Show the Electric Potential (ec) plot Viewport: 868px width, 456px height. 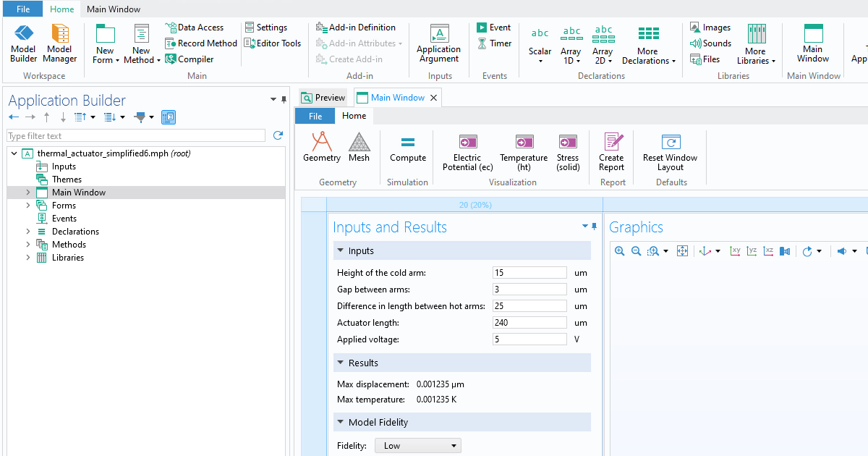(467, 152)
